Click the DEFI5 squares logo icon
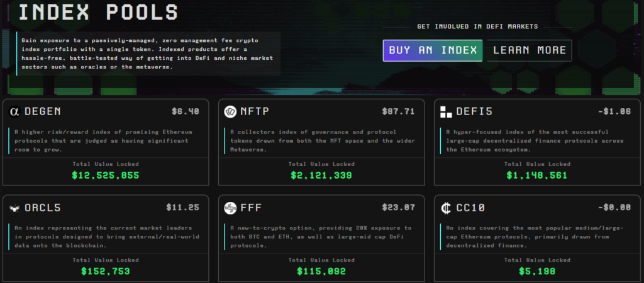The height and width of the screenshot is (283, 644). click(446, 112)
